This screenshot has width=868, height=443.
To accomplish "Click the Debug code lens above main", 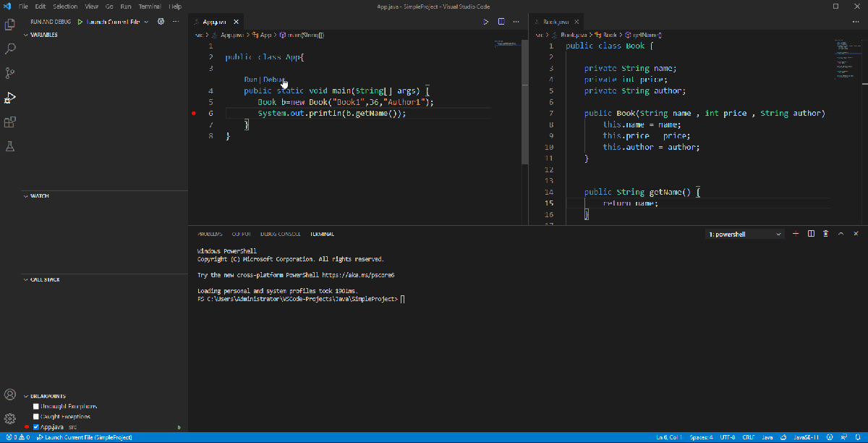I will pyautogui.click(x=274, y=80).
